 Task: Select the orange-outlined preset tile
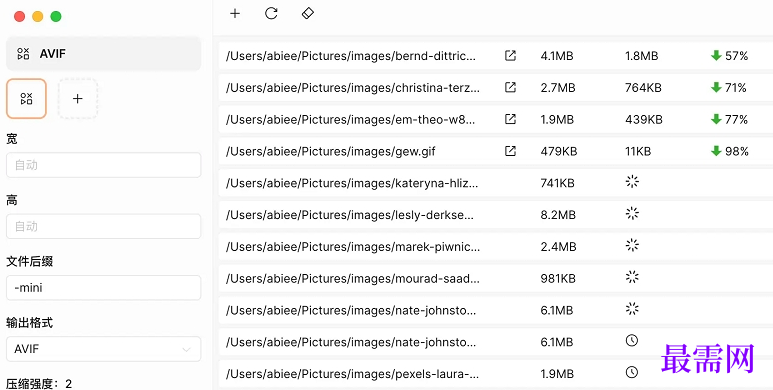26,99
